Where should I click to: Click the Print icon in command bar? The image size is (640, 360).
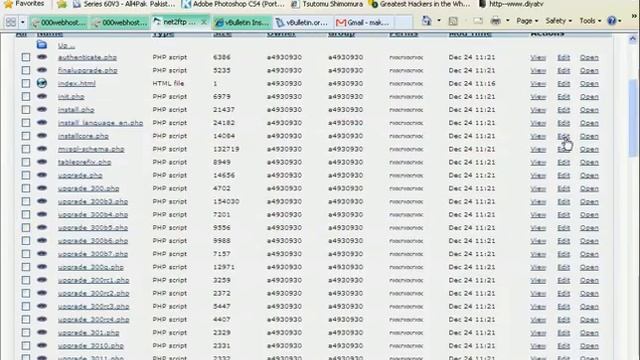coord(496,21)
